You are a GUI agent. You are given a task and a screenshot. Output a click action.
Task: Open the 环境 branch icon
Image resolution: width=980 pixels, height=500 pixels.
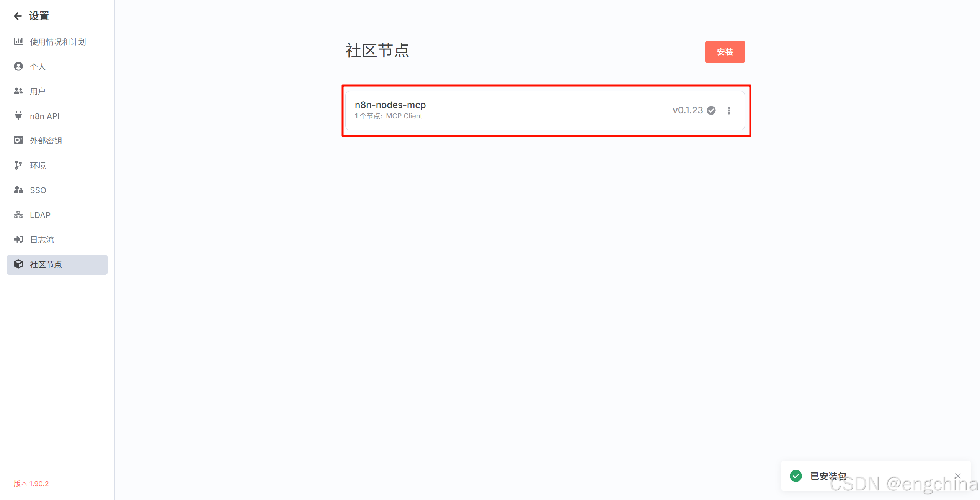tap(18, 165)
